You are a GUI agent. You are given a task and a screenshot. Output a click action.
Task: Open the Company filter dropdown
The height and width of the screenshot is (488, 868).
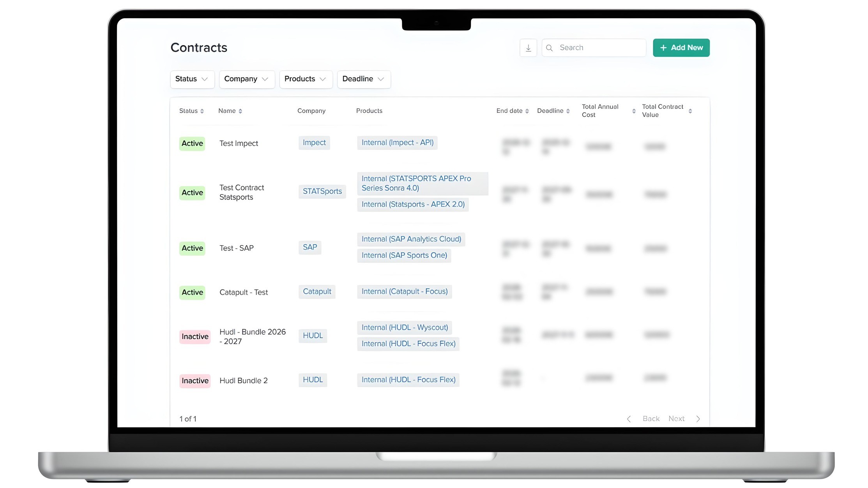[x=247, y=79]
